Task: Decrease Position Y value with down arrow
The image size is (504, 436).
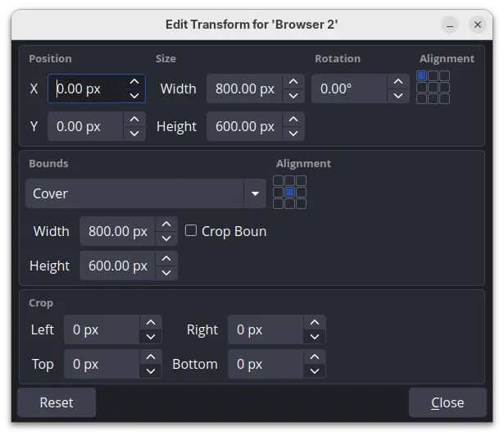Action: [134, 134]
